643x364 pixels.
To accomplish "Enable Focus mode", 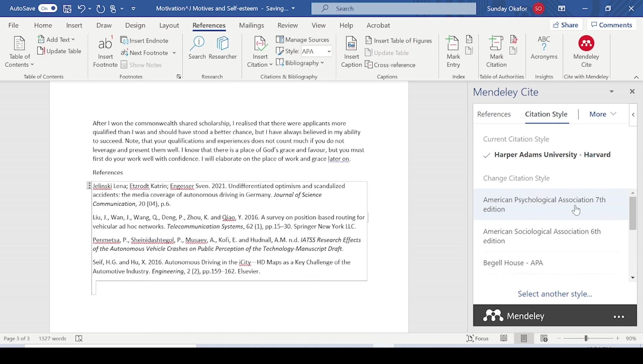I will 478,339.
